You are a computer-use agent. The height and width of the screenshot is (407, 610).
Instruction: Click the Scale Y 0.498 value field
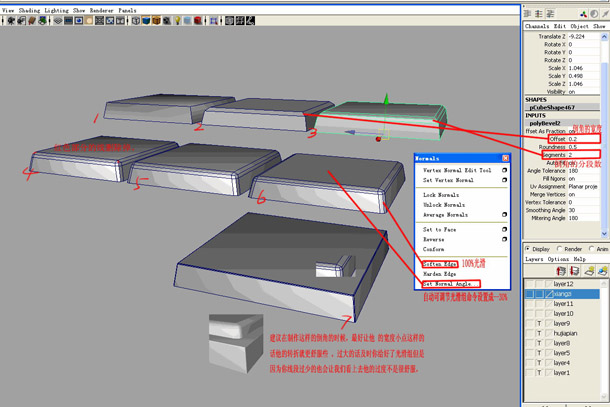584,76
